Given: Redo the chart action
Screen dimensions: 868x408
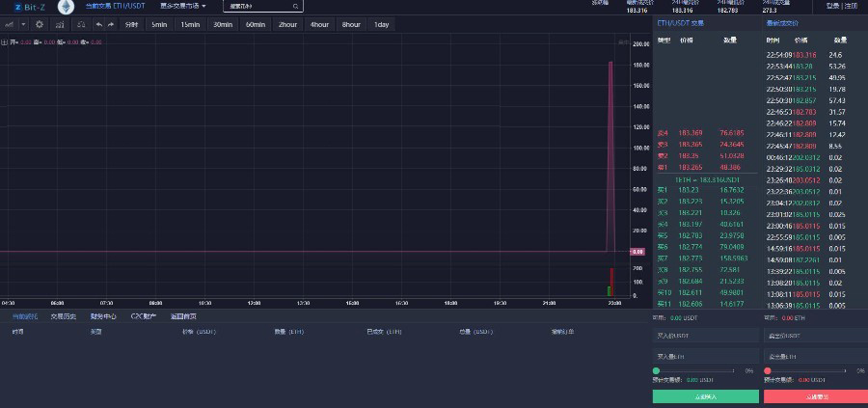Looking at the screenshot, I should click(x=111, y=24).
